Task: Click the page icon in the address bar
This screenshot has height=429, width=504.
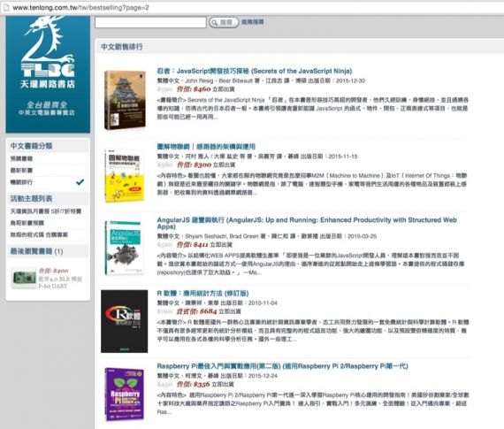Action: (6, 8)
